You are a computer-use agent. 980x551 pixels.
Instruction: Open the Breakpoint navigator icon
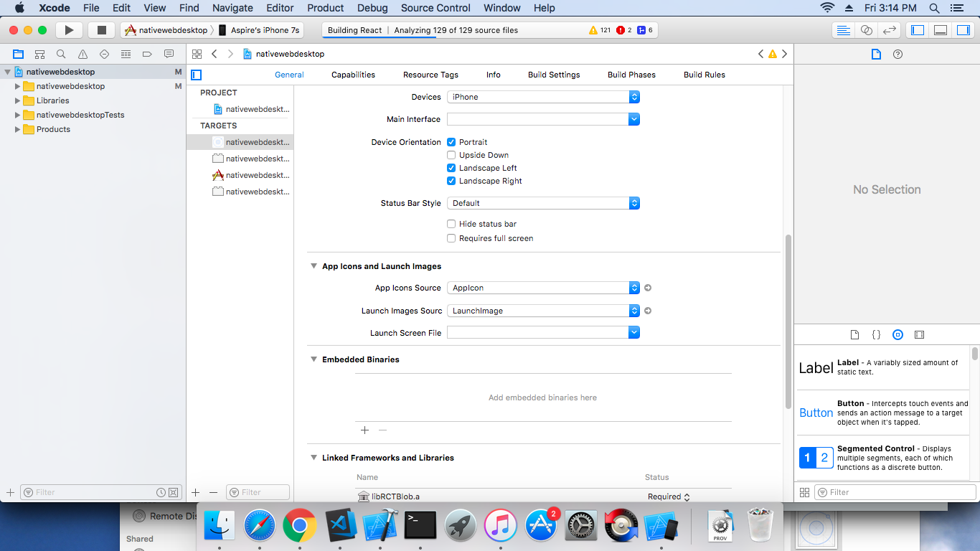point(147,54)
